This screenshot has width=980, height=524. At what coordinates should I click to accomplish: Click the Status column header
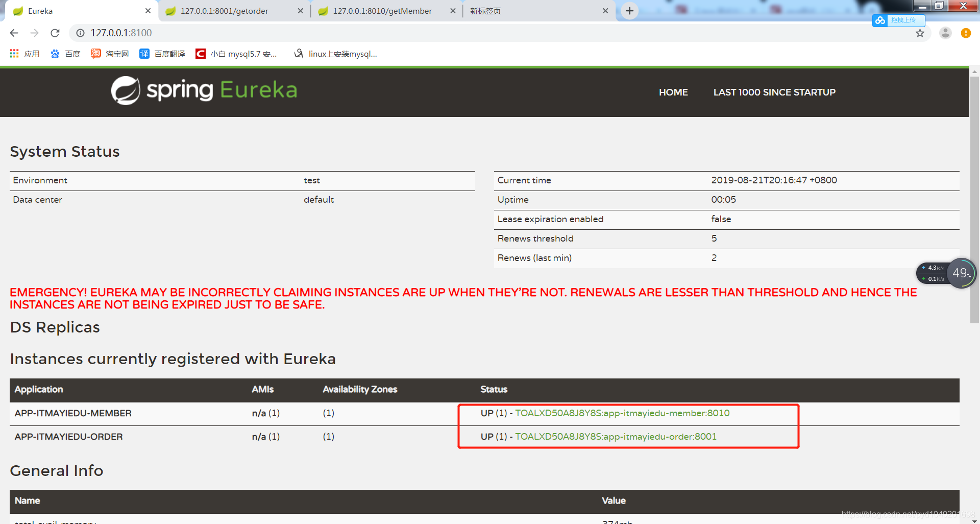tap(494, 389)
